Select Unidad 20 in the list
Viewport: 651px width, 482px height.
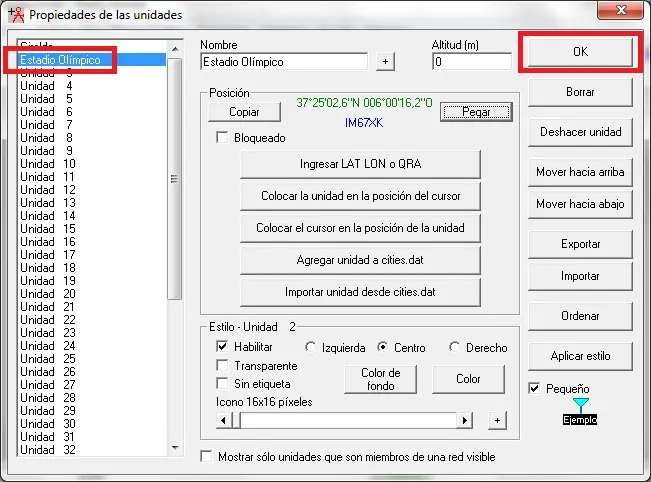click(x=92, y=294)
